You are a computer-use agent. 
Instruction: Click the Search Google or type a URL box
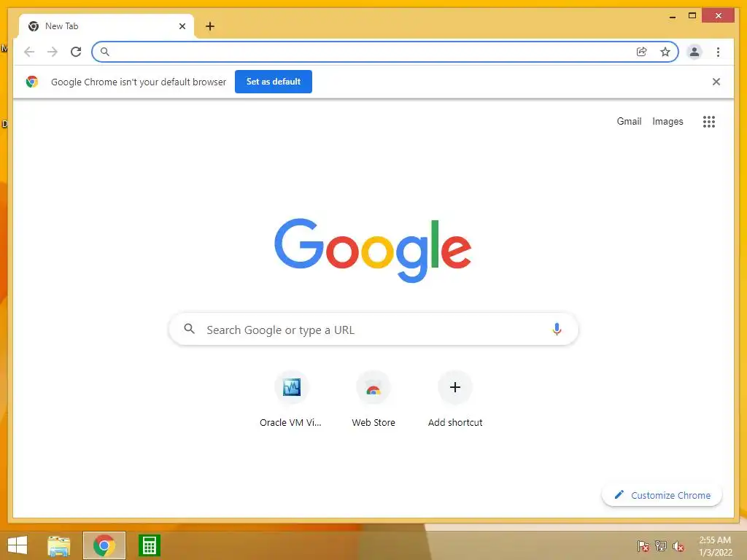[373, 329]
